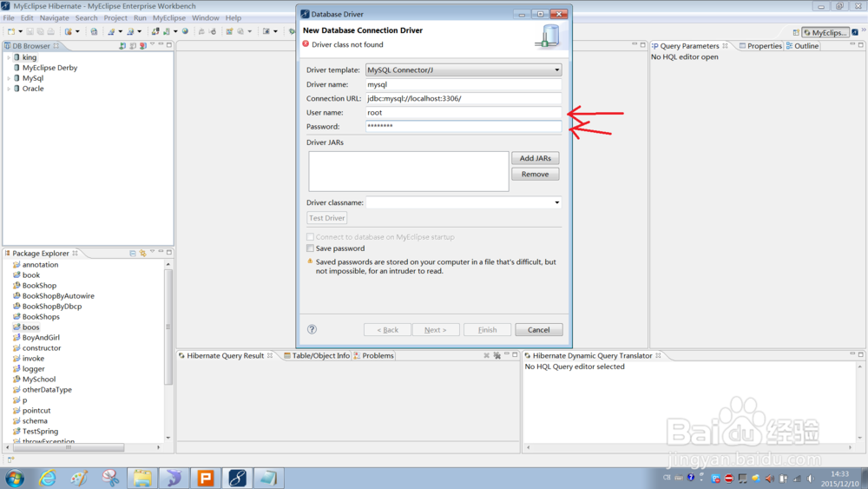
Task: Tick Connect to database on MyEclipse startup
Action: click(x=311, y=236)
